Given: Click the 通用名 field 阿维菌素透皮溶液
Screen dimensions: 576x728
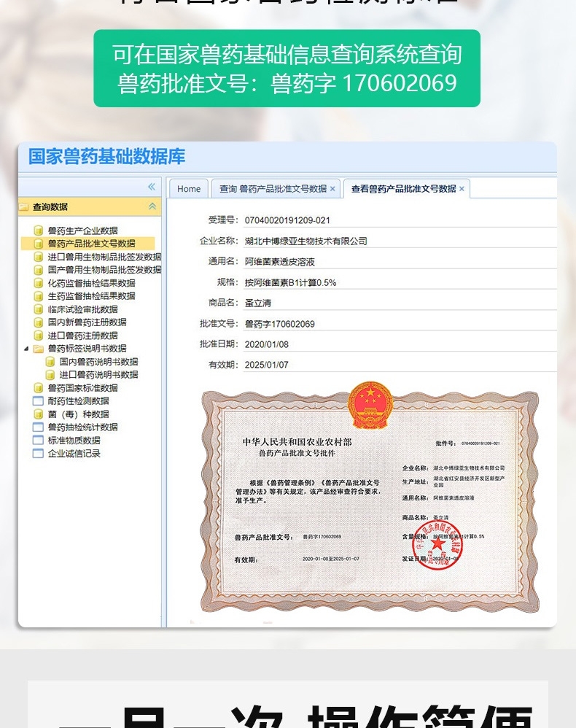Looking at the screenshot, I should 280,261.
